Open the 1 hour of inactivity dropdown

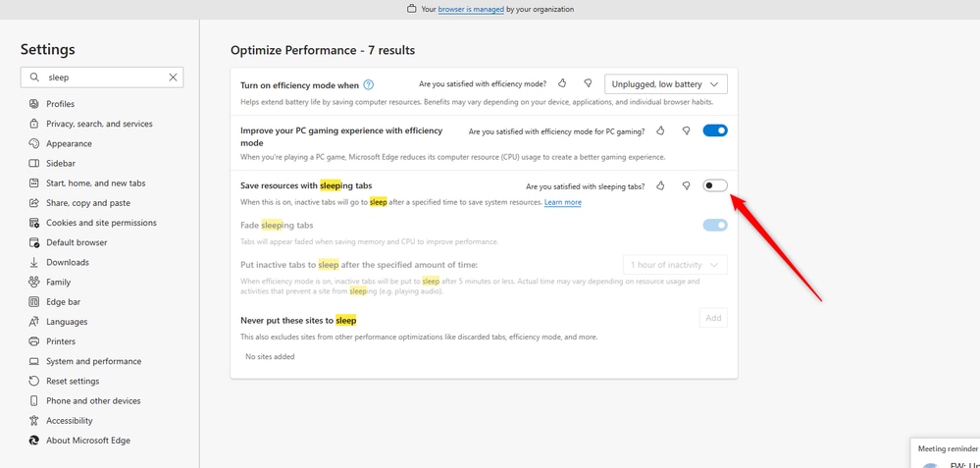click(x=675, y=265)
